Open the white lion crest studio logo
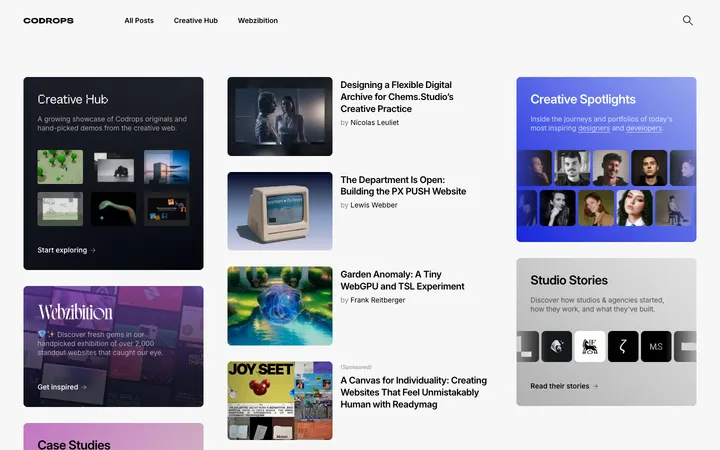 point(590,347)
